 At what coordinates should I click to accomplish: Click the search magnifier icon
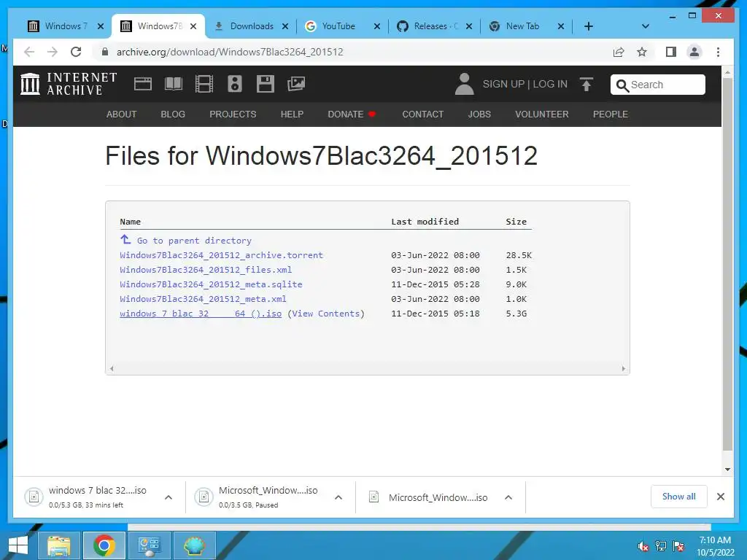tap(622, 85)
